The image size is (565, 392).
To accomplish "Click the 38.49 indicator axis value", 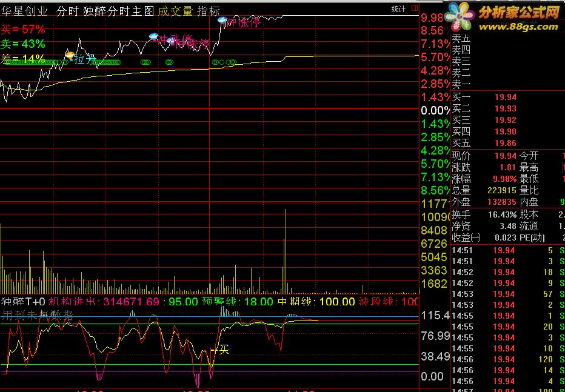I will 435,356.
